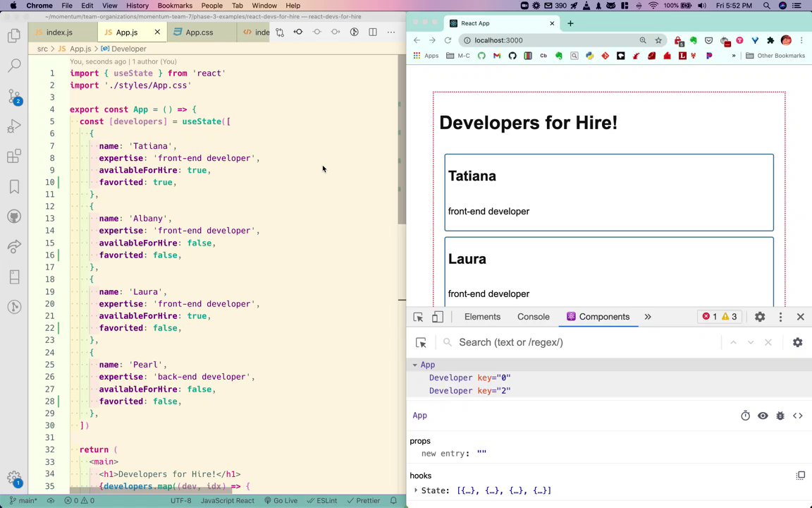
Task: Open the Extensions view in activity bar
Action: tap(14, 157)
